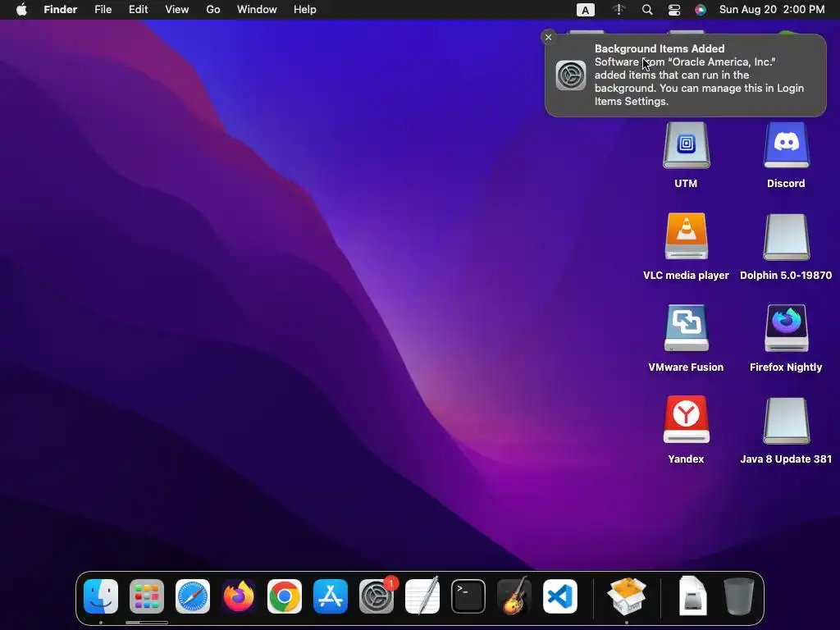
Task: Select the Java 8 Update 381 disk icon
Action: point(786,421)
